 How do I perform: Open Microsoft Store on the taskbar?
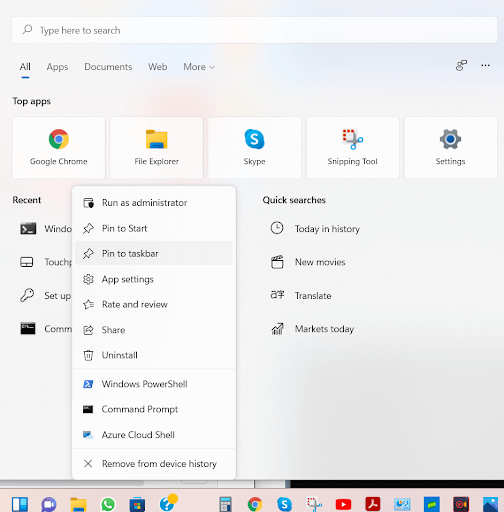[137, 504]
